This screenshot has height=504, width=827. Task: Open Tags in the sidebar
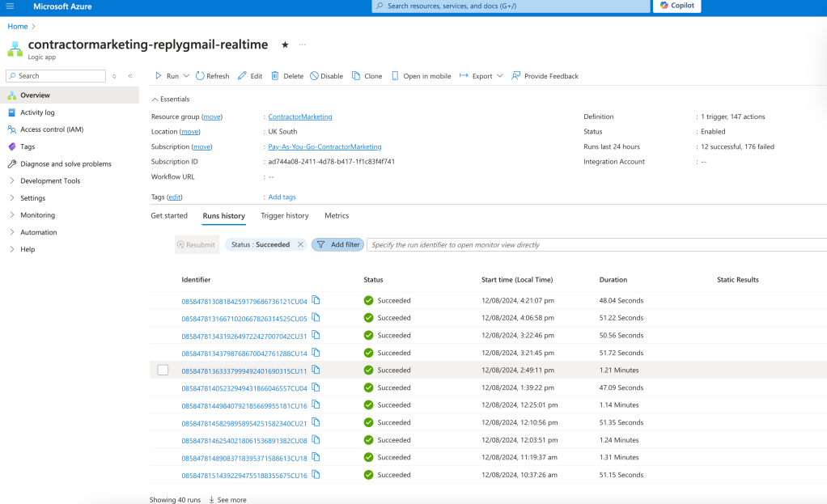tap(28, 146)
